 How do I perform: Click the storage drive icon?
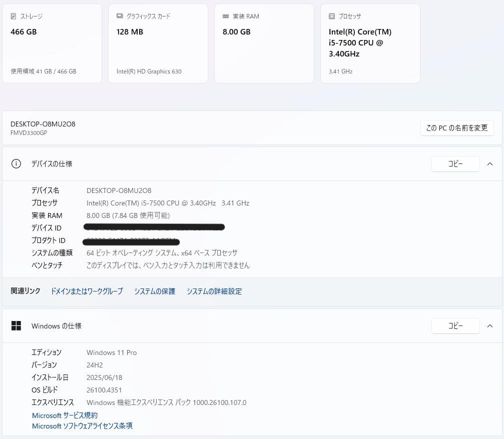click(14, 16)
